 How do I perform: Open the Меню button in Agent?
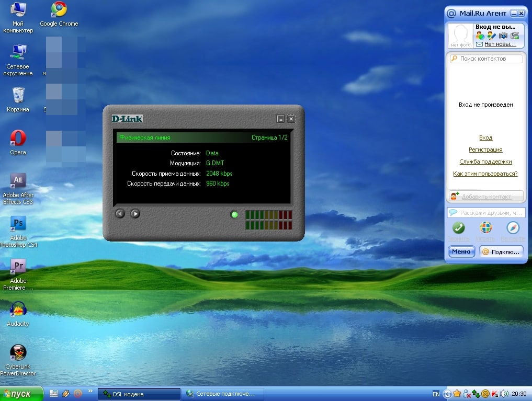pyautogui.click(x=461, y=251)
